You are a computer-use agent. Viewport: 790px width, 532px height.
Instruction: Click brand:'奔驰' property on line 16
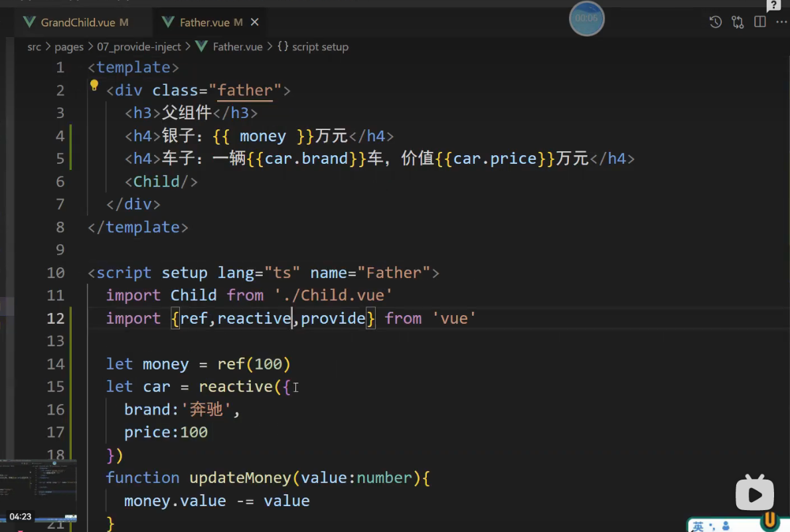pyautogui.click(x=178, y=410)
